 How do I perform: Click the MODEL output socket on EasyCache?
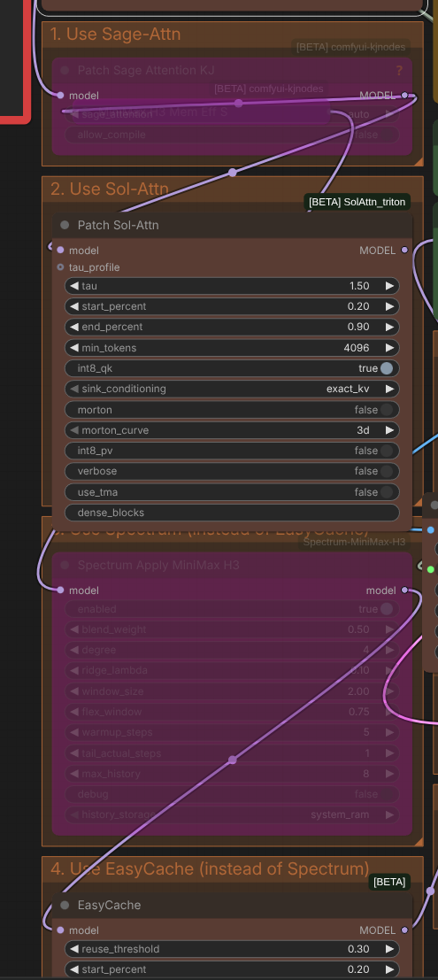405,930
